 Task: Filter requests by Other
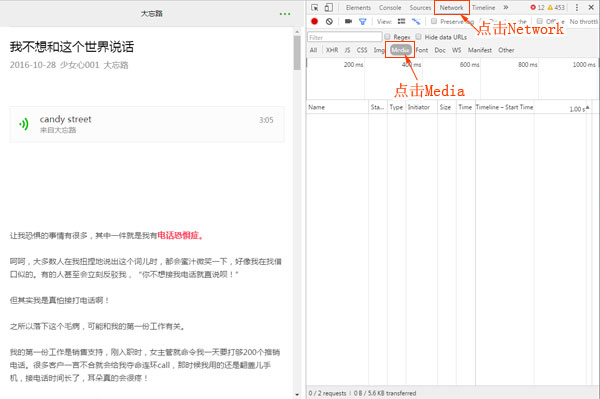point(506,50)
